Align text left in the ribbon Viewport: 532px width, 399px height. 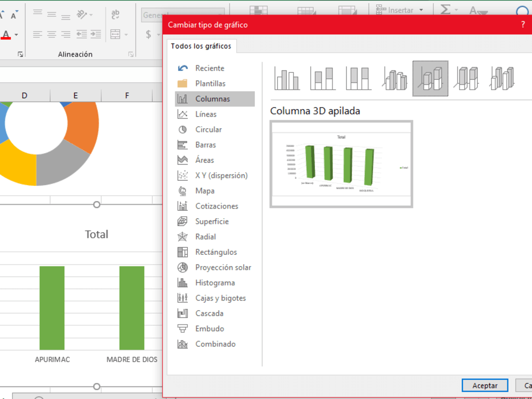coord(38,34)
